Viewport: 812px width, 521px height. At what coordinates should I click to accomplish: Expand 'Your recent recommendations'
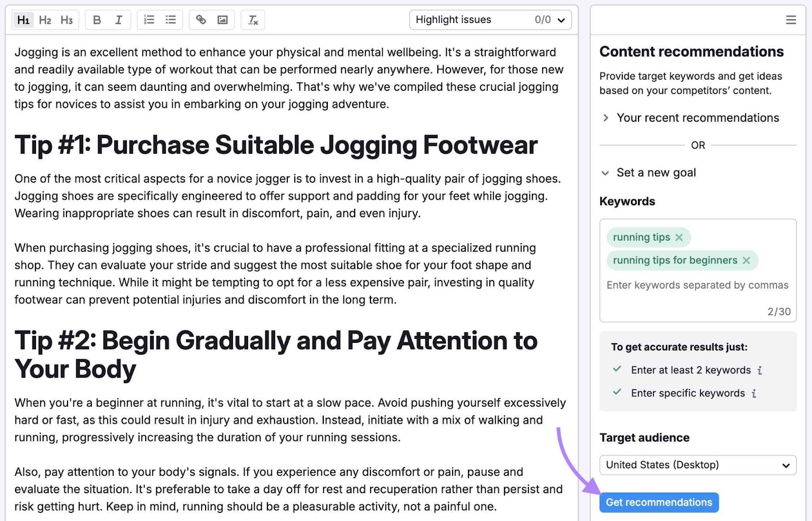coord(605,118)
